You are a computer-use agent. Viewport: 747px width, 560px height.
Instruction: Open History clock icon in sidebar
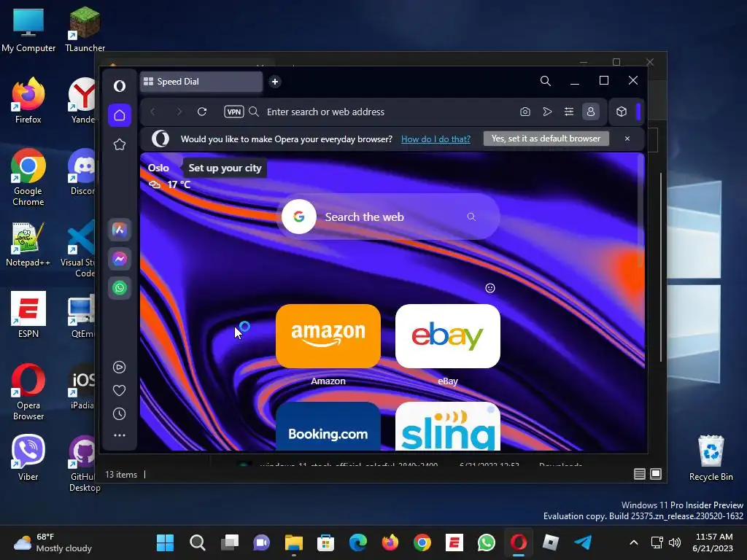click(x=119, y=414)
